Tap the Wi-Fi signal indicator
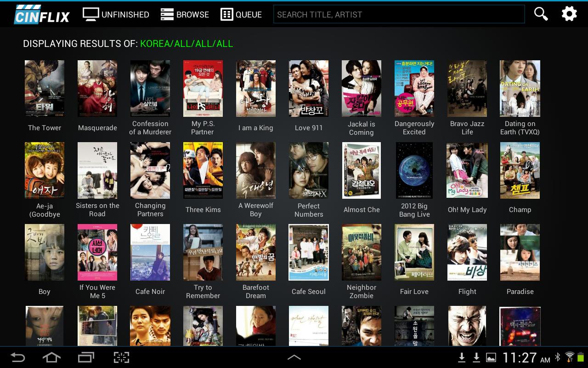The height and width of the screenshot is (368, 588). coord(569,357)
